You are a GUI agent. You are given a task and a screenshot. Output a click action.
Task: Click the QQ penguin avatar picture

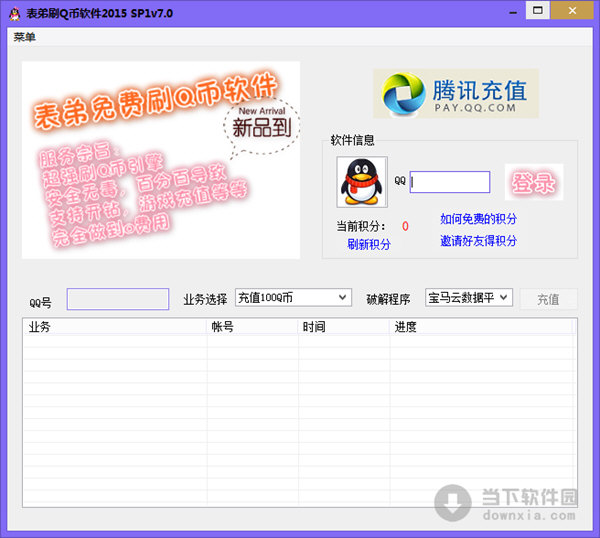tap(362, 182)
